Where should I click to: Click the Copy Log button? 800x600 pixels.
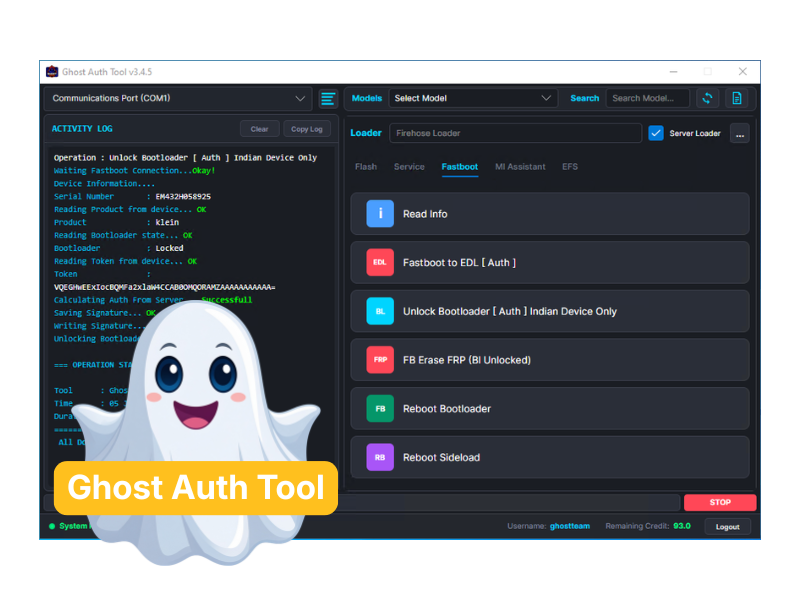307,129
